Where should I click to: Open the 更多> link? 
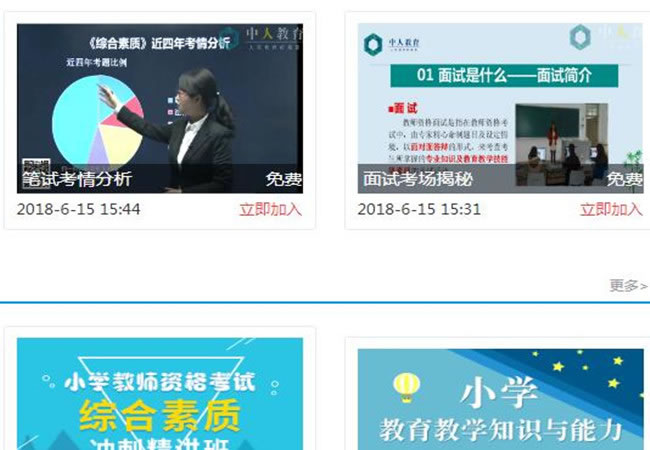[628, 285]
